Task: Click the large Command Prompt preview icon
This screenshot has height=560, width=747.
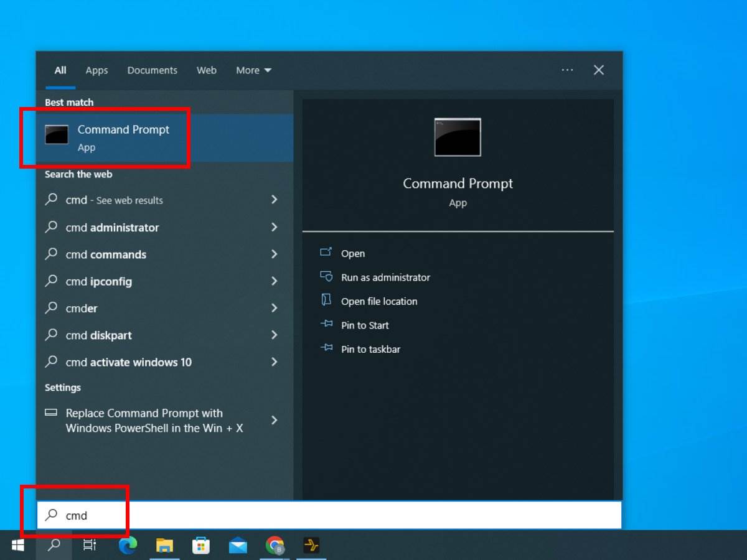Action: pos(458,137)
